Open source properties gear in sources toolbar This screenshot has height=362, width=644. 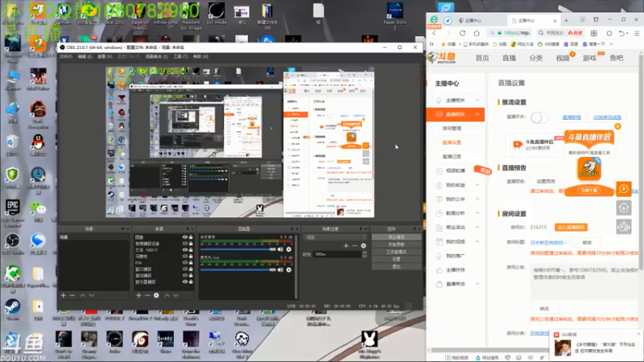[x=156, y=295]
